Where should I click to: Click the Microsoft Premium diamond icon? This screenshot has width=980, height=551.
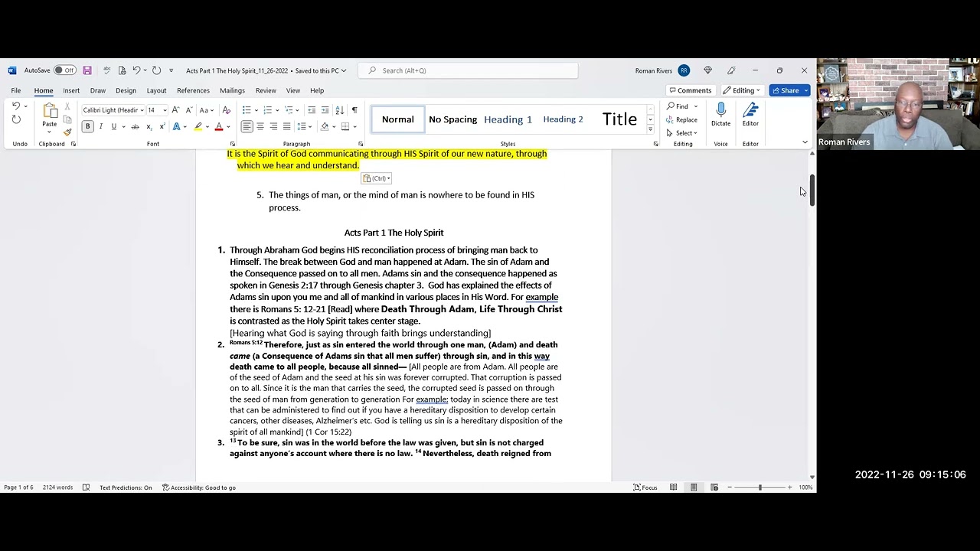(707, 70)
